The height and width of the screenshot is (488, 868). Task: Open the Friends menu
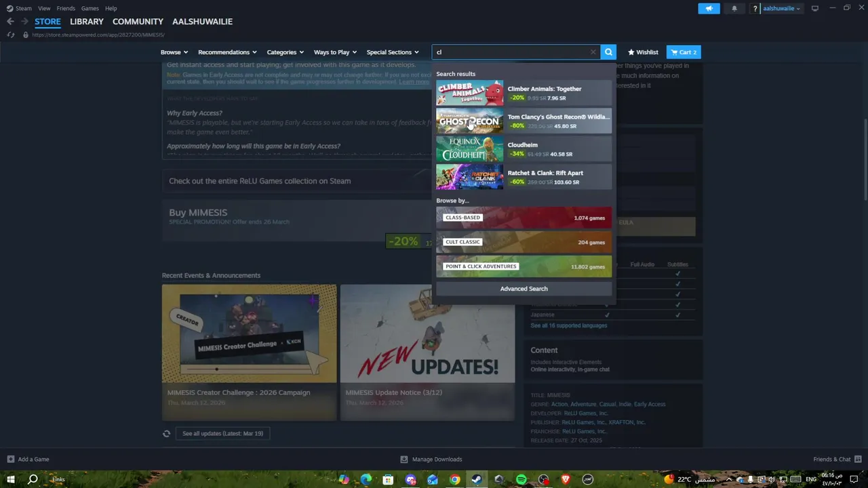(66, 8)
